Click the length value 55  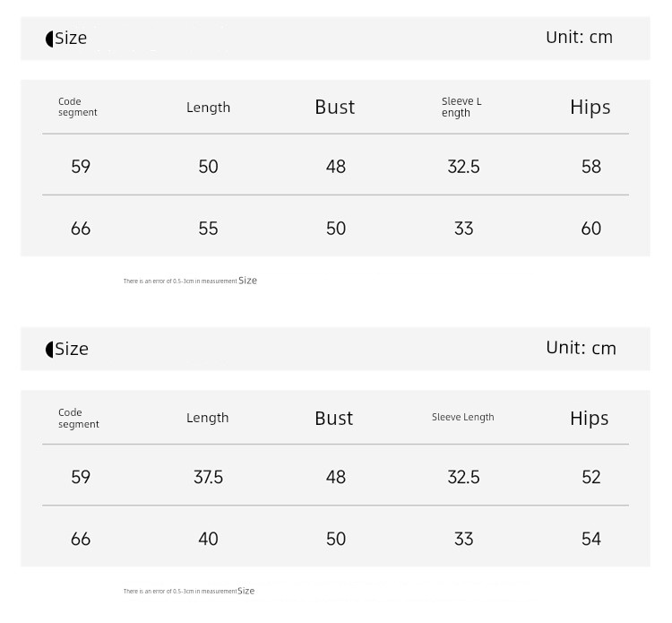pyautogui.click(x=208, y=229)
